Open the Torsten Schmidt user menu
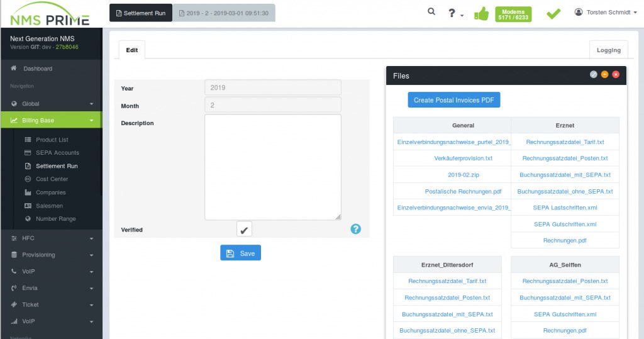 click(606, 13)
